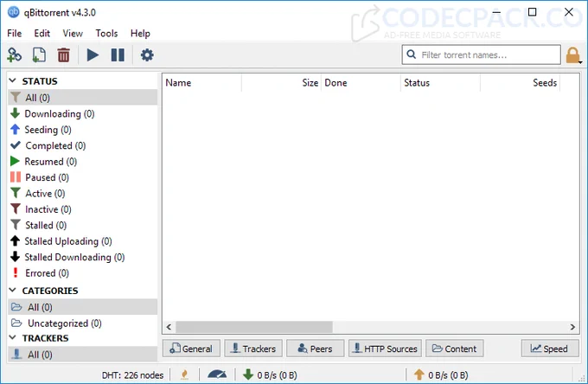Select the Resumed (0) filter
This screenshot has width=588, height=384.
coord(82,162)
